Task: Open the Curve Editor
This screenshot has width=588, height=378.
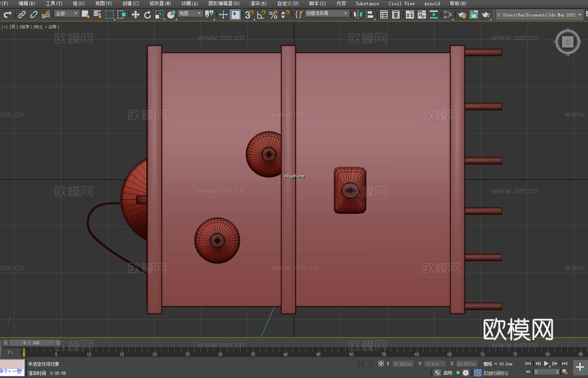Action: [422, 14]
